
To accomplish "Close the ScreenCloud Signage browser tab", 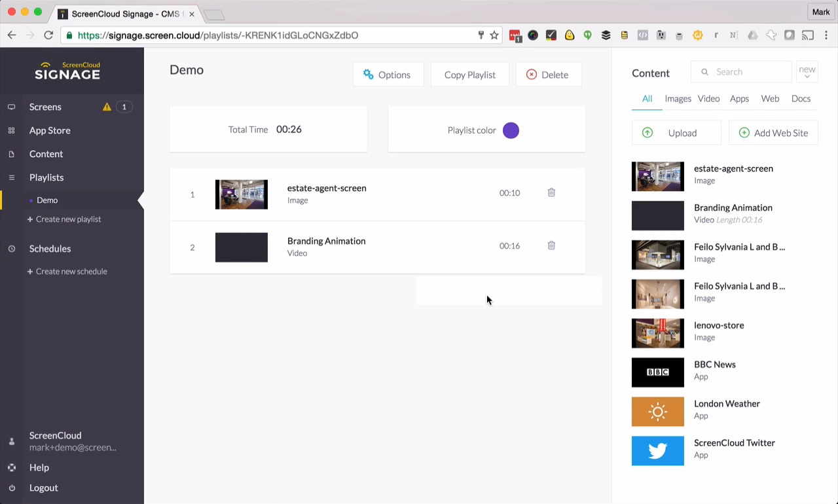I will (191, 14).
